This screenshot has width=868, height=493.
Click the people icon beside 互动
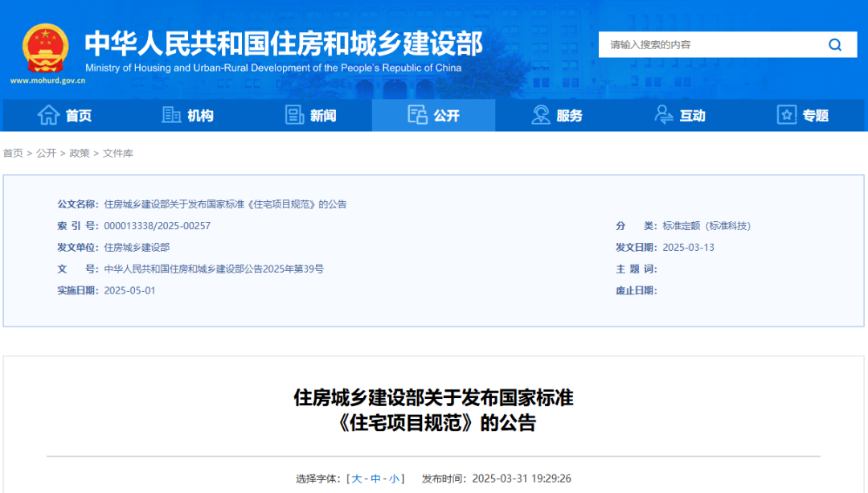click(663, 115)
